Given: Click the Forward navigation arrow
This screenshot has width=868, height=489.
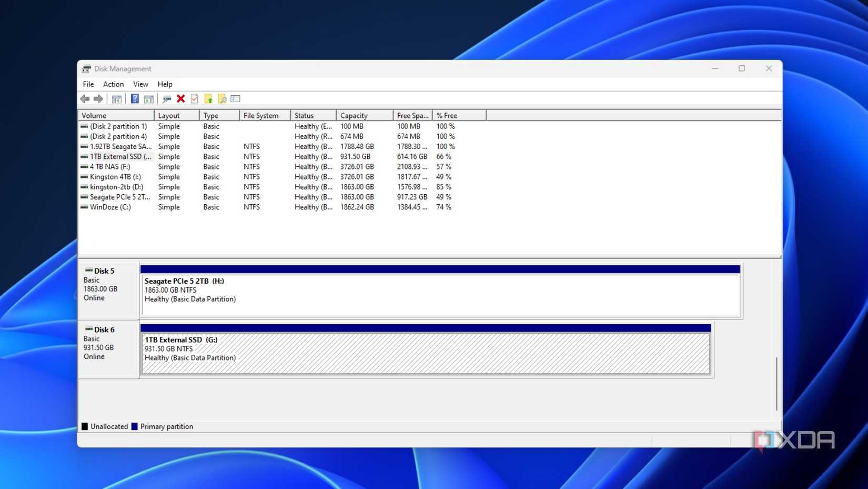Looking at the screenshot, I should 98,98.
